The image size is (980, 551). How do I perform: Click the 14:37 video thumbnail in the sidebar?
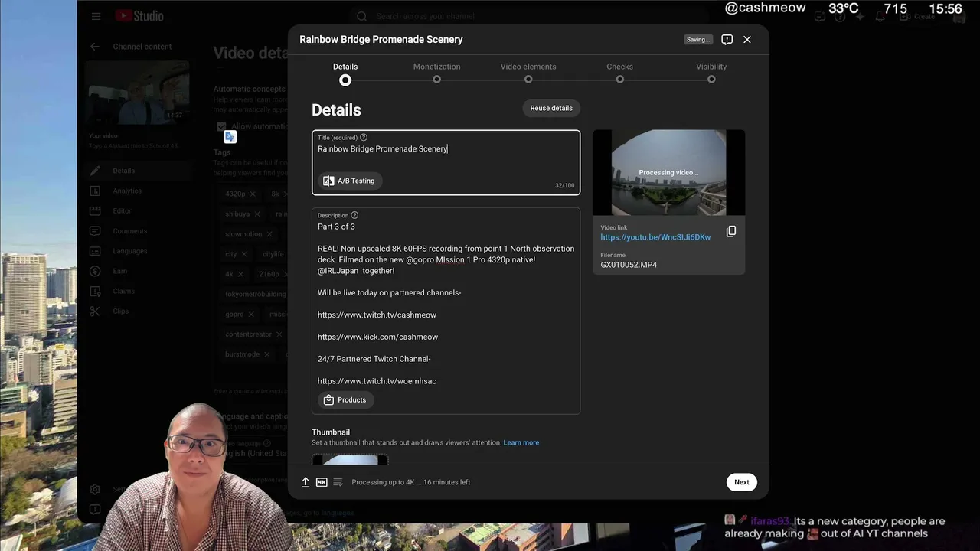tap(137, 93)
